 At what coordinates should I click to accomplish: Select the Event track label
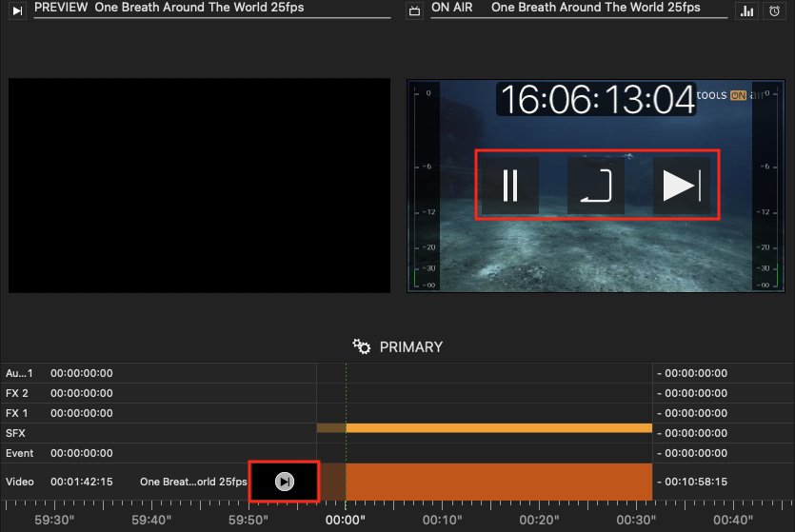[20, 453]
